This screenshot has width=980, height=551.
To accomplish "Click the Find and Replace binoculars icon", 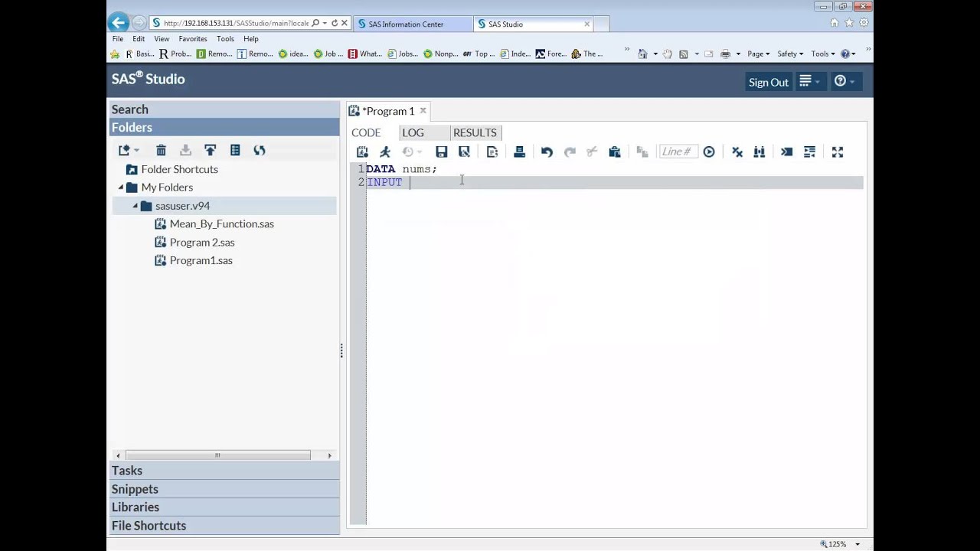I will click(x=759, y=152).
